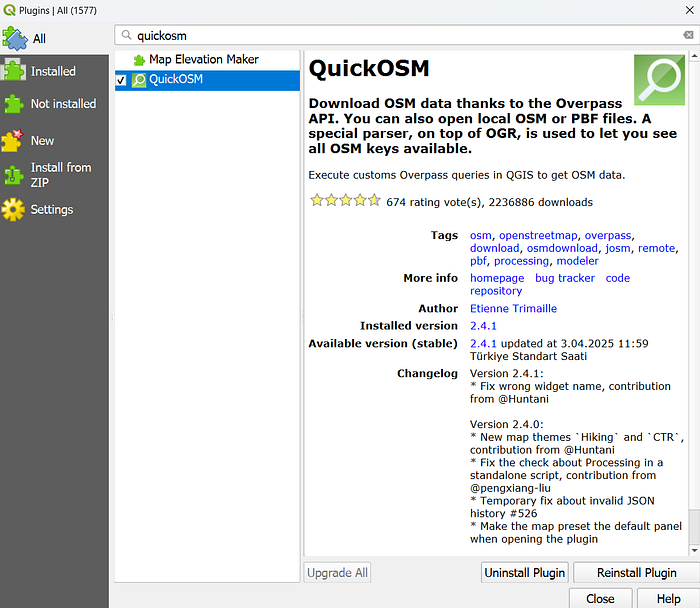The image size is (700, 608).
Task: Click the Installed puzzle icon
Action: point(13,71)
